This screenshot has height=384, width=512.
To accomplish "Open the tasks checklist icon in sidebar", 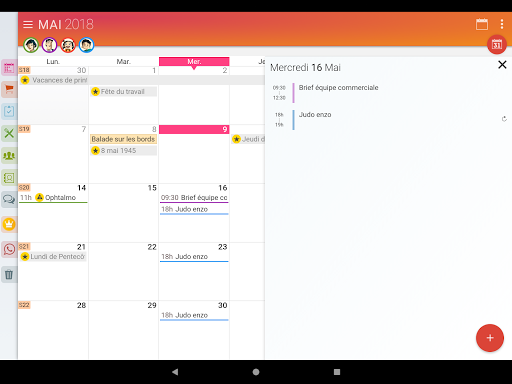I will click(9, 111).
